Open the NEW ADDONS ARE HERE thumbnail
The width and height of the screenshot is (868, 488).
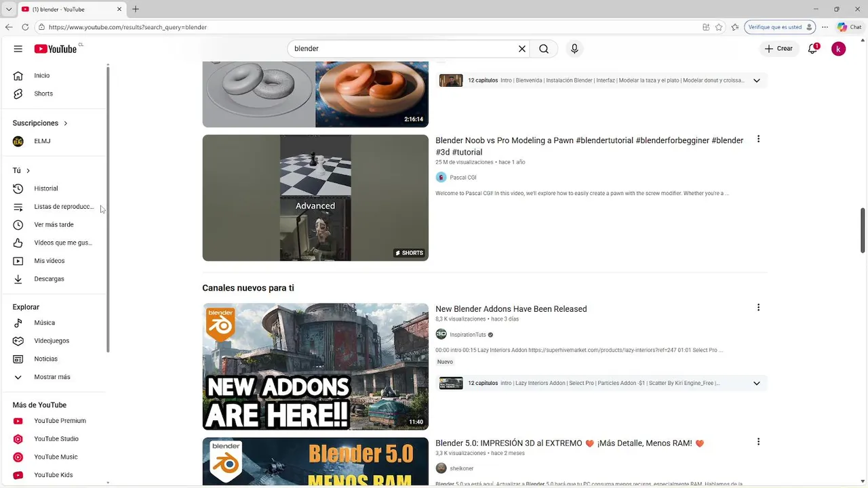click(x=315, y=367)
